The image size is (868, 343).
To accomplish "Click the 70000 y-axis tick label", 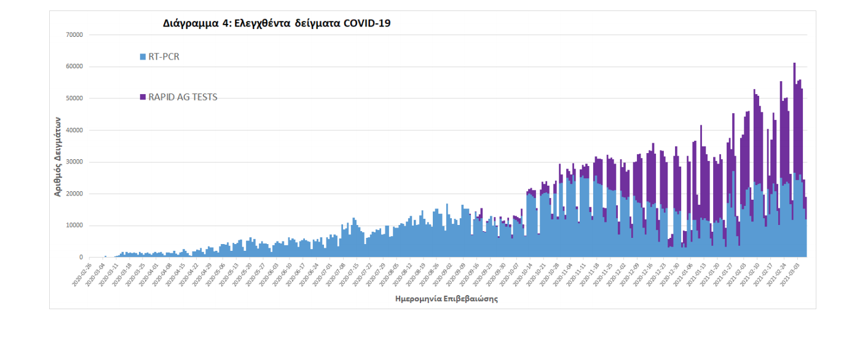I will click(x=74, y=35).
